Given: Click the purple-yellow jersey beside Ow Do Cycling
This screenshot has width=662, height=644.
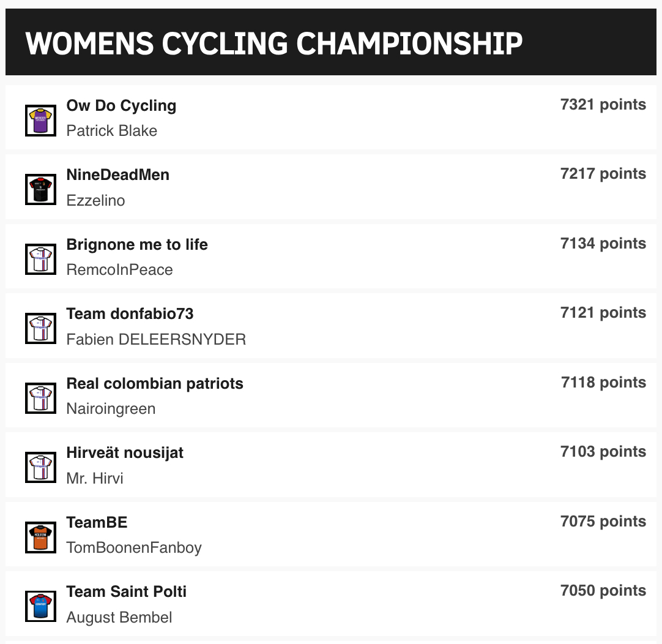Looking at the screenshot, I should pyautogui.click(x=40, y=120).
